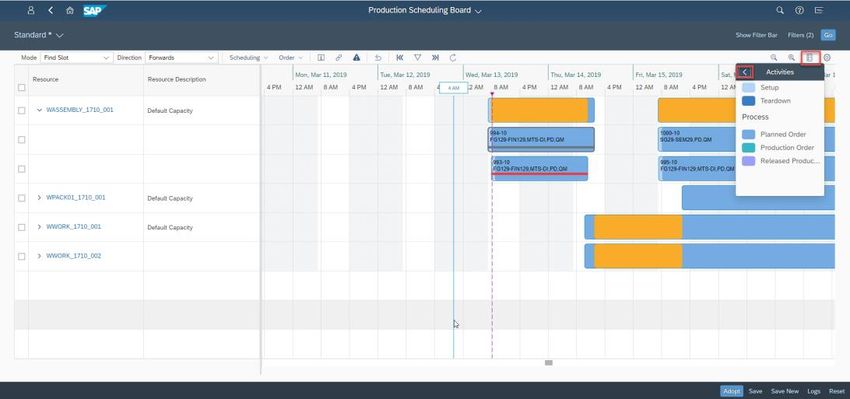This screenshot has height=399, width=850.
Task: Check the WPACK01_1710_001 row checkbox
Action: tap(22, 198)
